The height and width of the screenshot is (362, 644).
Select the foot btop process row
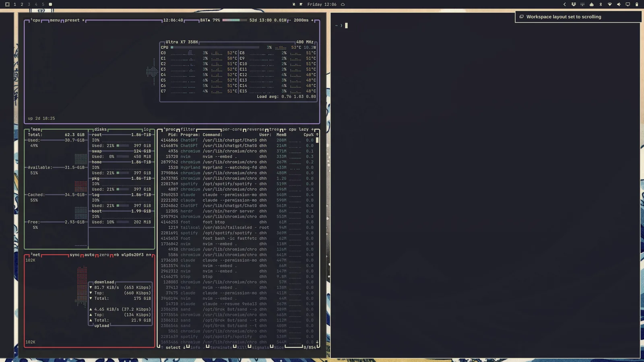pos(237,222)
